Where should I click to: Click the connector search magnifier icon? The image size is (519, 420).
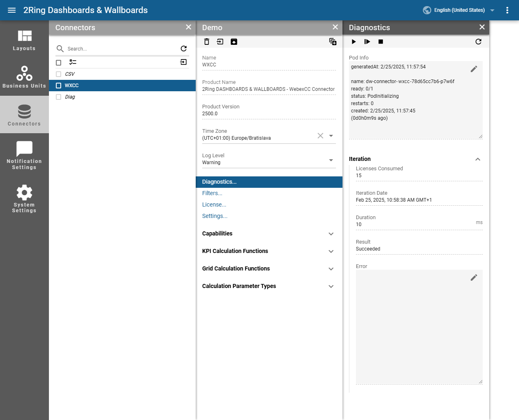(x=60, y=48)
